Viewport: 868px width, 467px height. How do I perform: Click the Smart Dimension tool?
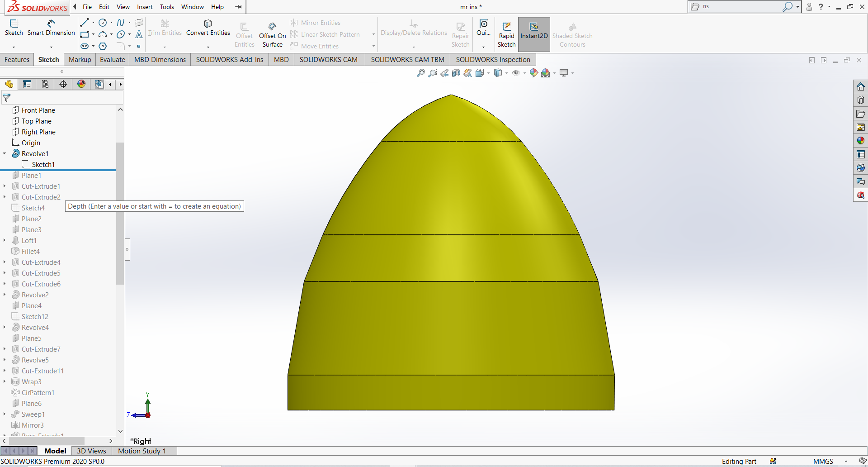(51, 28)
